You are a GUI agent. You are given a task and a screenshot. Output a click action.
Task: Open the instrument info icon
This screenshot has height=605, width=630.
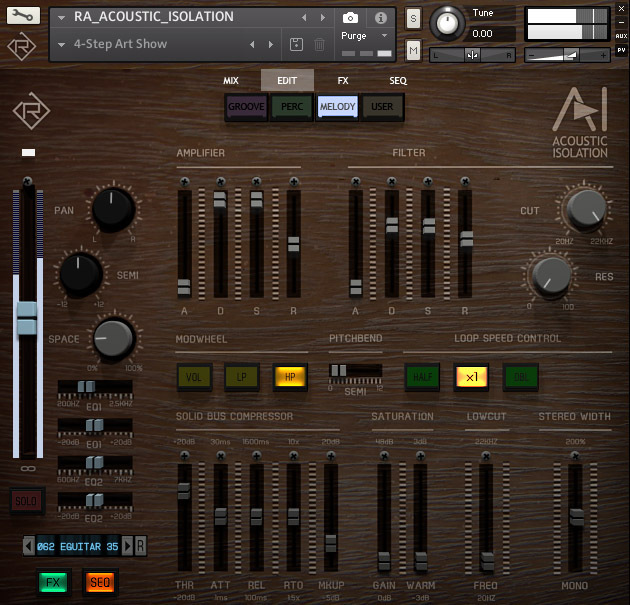381,18
